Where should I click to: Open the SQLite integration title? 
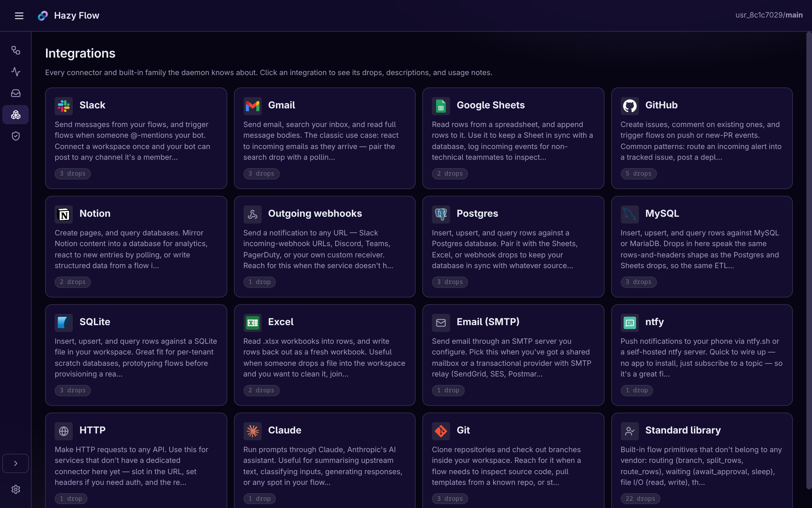click(95, 322)
